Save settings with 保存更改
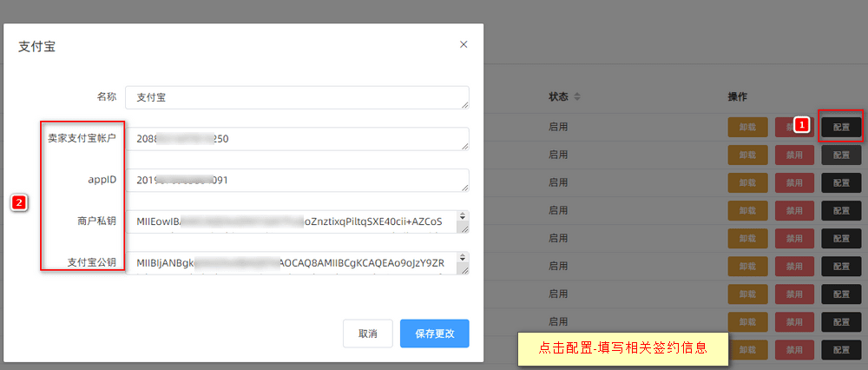Viewport: 868px width, 370px height. 435,334
